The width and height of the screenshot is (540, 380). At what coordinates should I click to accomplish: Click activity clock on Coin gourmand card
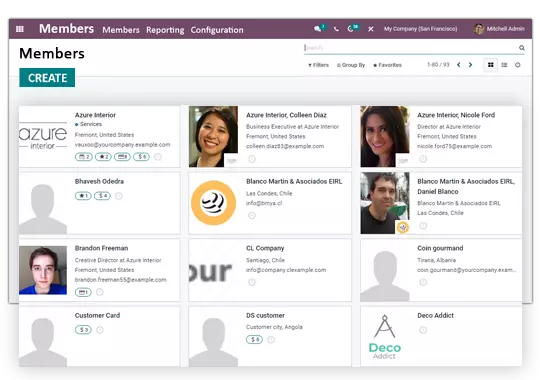(423, 282)
